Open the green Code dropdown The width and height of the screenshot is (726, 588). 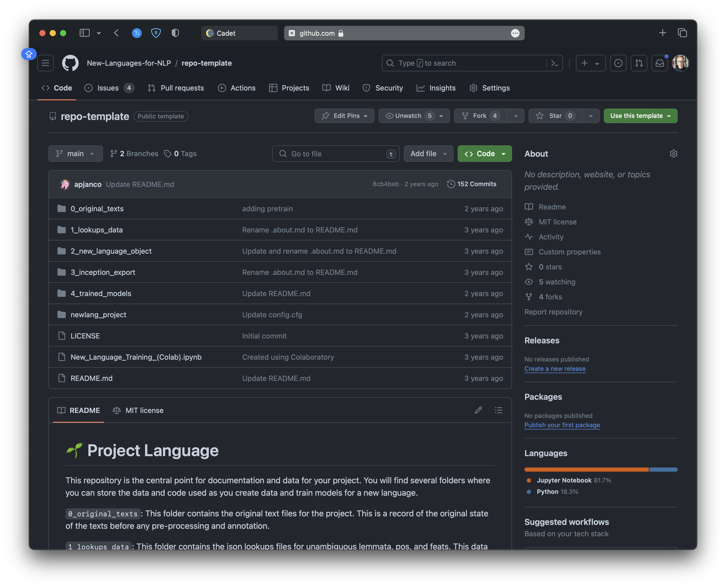pyautogui.click(x=484, y=154)
